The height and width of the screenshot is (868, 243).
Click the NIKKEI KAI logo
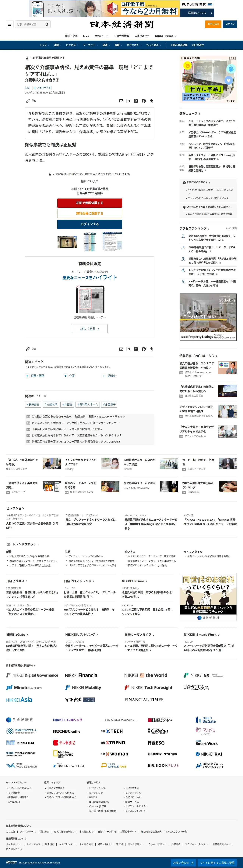pyautogui.click(x=209, y=754)
